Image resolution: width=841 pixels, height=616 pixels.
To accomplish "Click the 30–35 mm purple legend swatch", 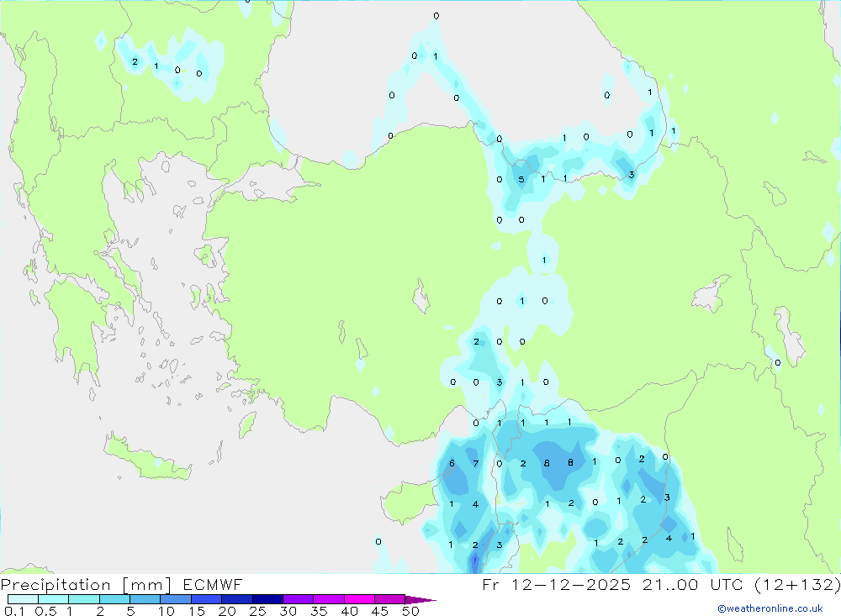I will pos(299,599).
